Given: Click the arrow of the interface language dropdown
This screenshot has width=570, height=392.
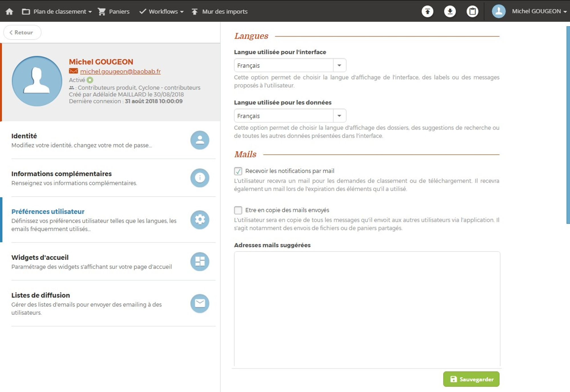Looking at the screenshot, I should click(339, 65).
